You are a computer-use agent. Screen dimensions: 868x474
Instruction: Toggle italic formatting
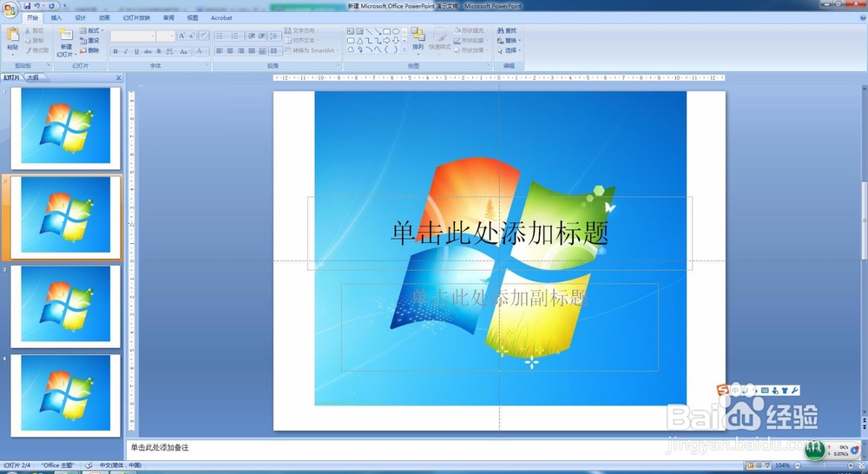[126, 51]
